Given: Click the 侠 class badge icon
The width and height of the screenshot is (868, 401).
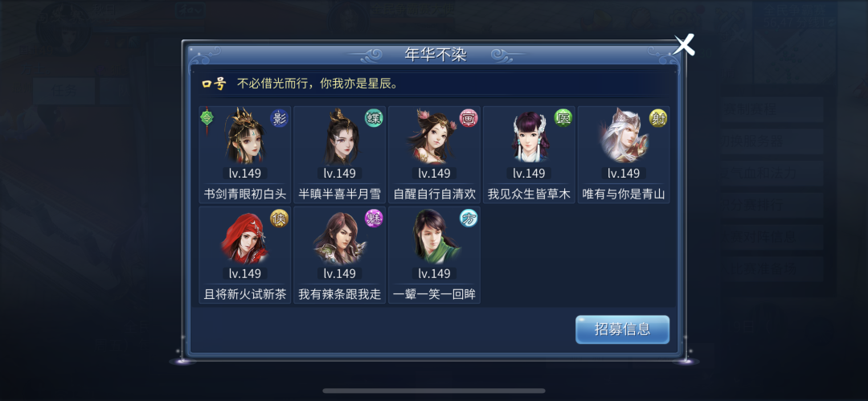Looking at the screenshot, I should [x=280, y=219].
